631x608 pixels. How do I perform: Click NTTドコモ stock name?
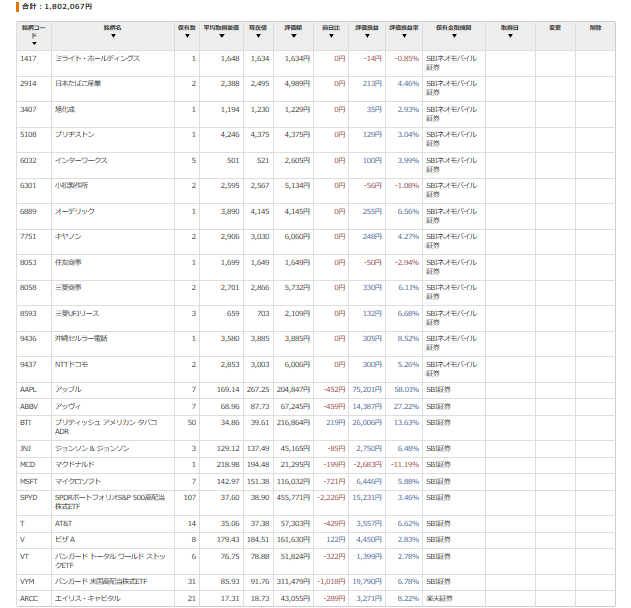click(x=71, y=365)
